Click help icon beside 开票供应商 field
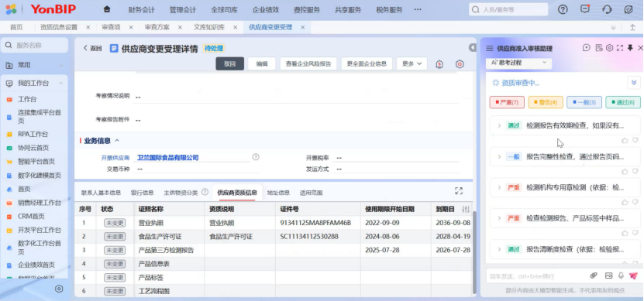The image size is (644, 301). tap(256, 156)
